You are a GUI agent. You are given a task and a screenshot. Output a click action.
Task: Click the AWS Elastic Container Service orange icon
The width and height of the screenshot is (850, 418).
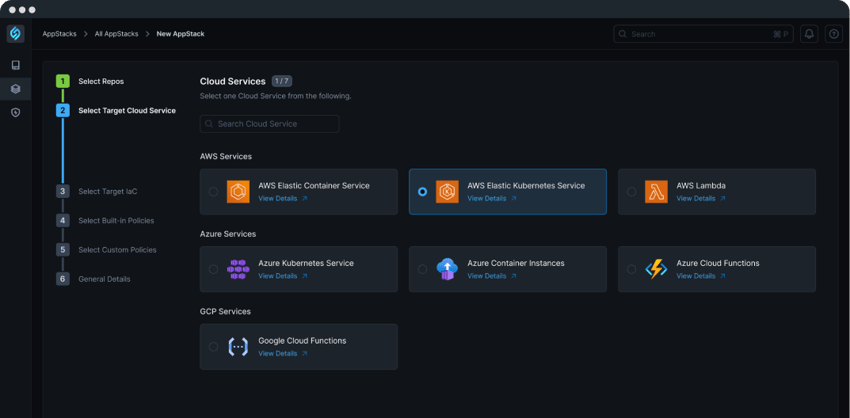[238, 192]
